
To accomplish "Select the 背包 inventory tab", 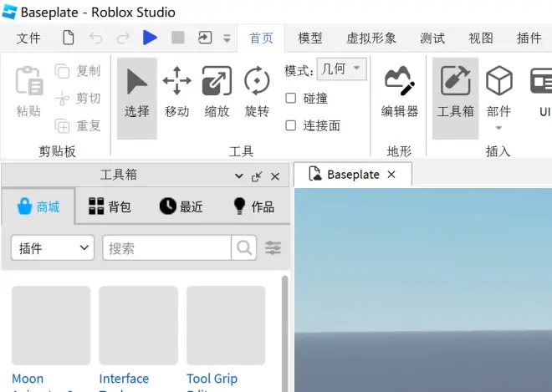I will 110,206.
